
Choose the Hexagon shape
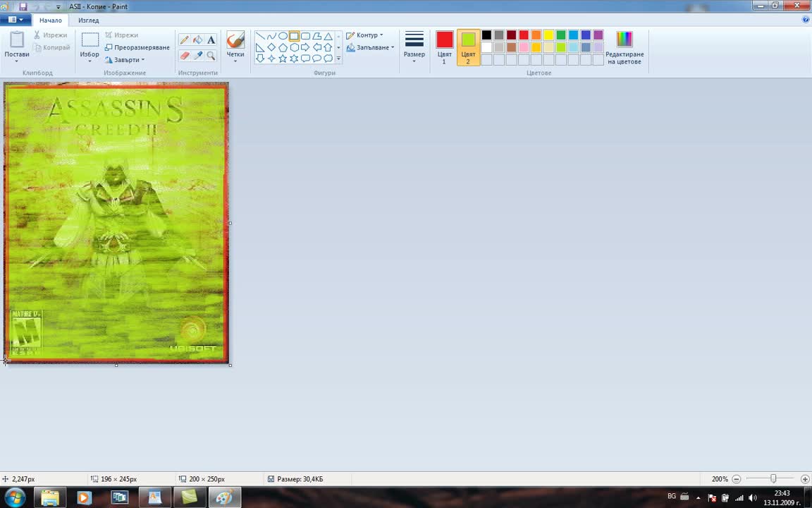(x=294, y=47)
